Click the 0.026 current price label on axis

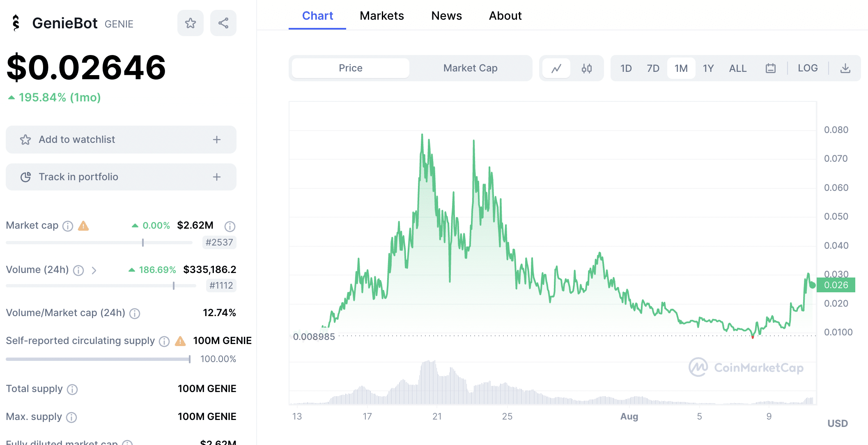tap(836, 285)
